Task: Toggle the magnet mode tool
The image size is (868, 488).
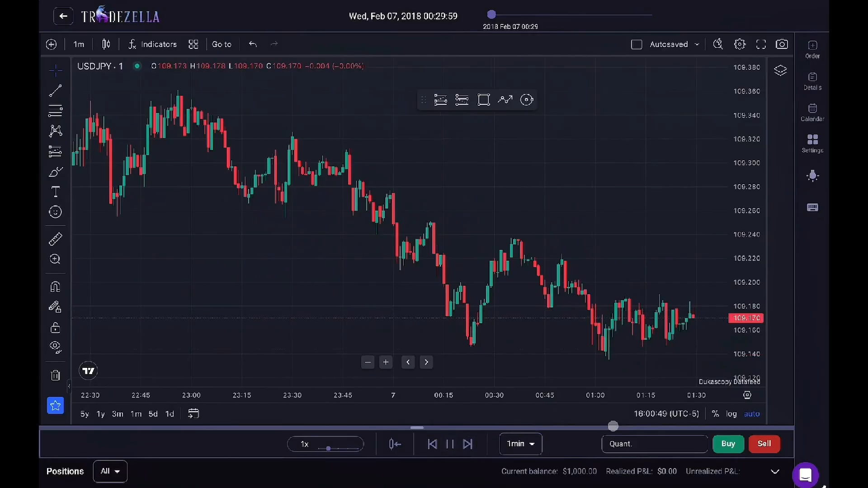Action: (x=55, y=287)
